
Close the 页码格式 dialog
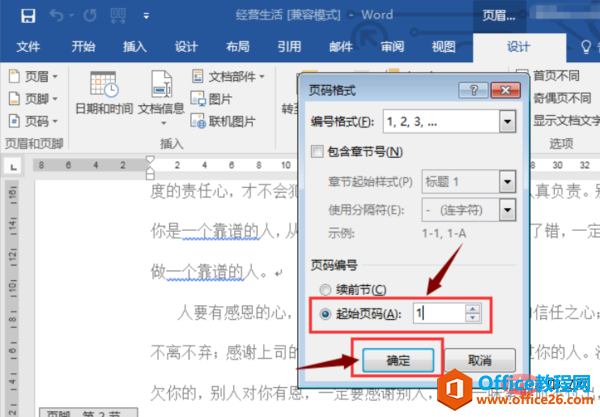tap(505, 90)
